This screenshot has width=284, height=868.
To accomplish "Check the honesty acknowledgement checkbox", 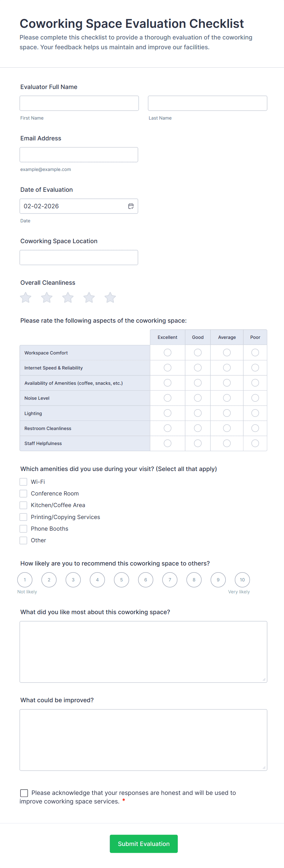I will click(24, 793).
